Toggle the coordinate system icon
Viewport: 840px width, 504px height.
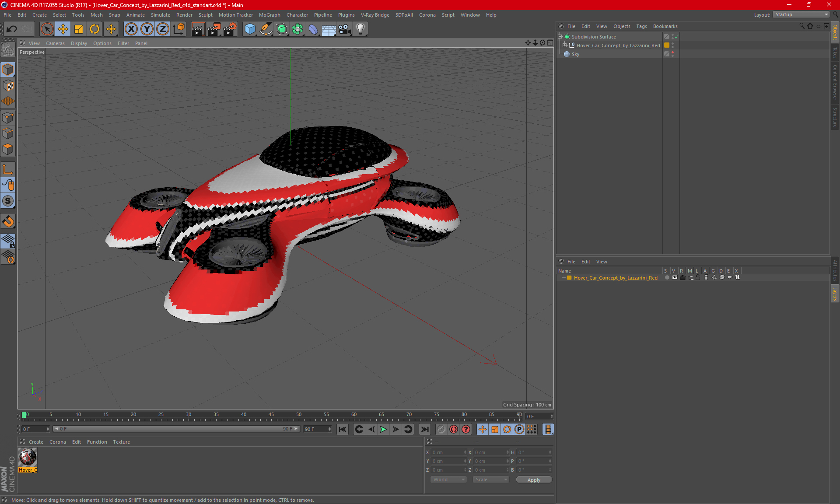pos(178,29)
